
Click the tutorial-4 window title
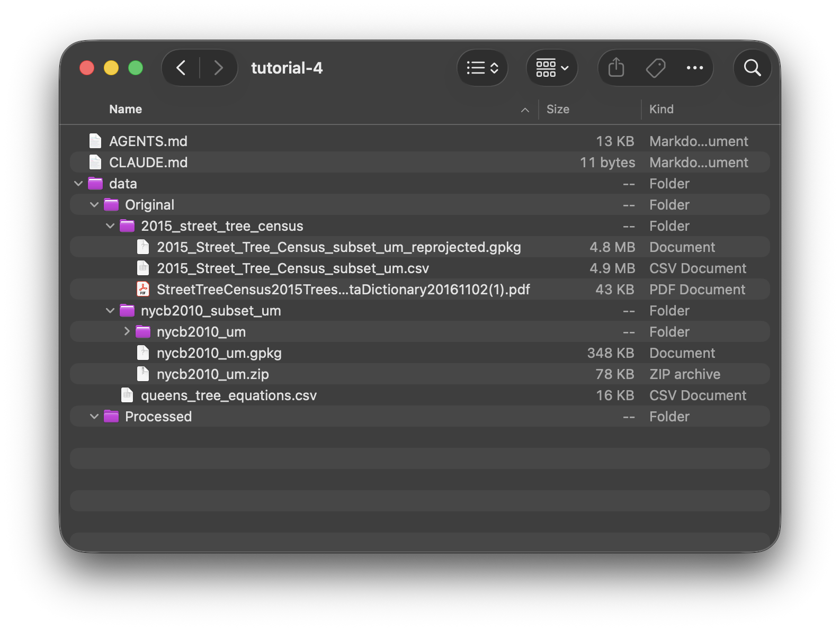pyautogui.click(x=287, y=68)
